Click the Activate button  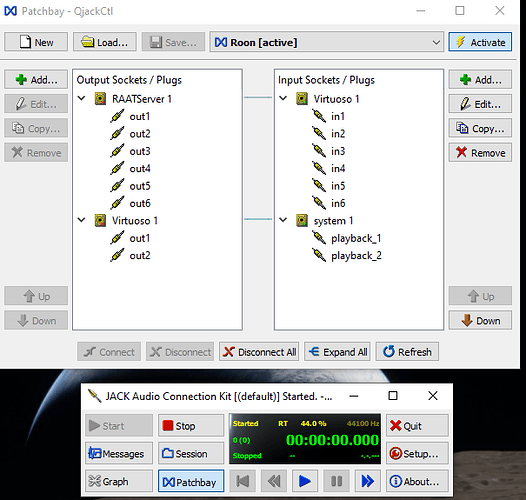pos(480,42)
